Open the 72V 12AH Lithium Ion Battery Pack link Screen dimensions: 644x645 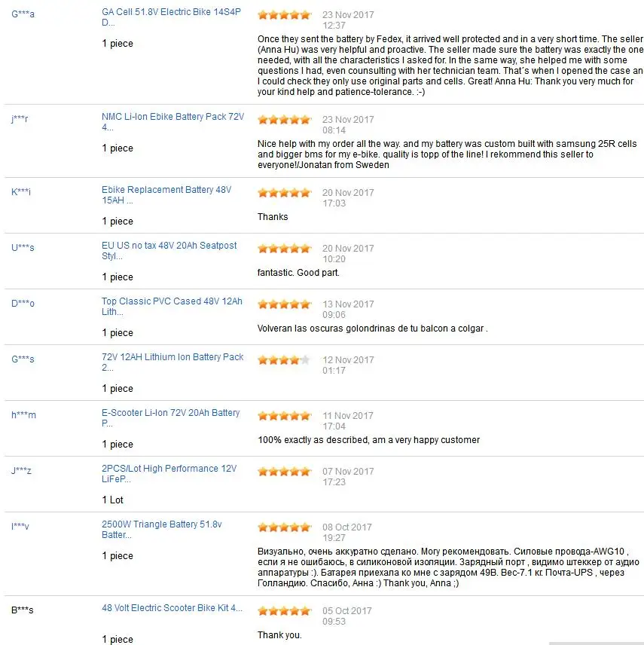(x=172, y=362)
